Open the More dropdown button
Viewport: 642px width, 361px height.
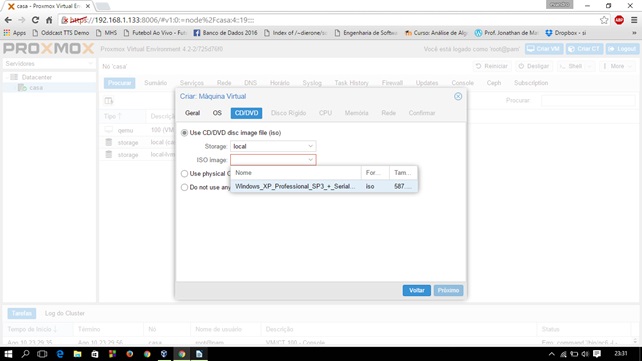pos(617,66)
